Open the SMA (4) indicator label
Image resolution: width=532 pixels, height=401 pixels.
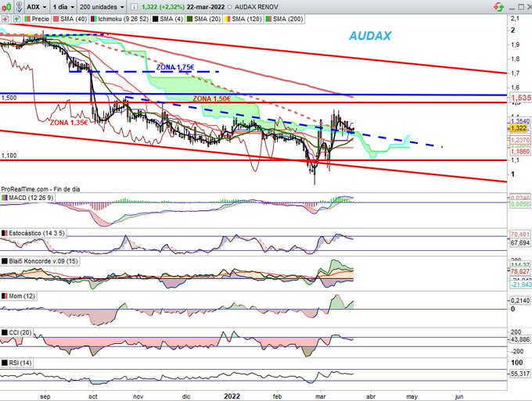coord(167,19)
